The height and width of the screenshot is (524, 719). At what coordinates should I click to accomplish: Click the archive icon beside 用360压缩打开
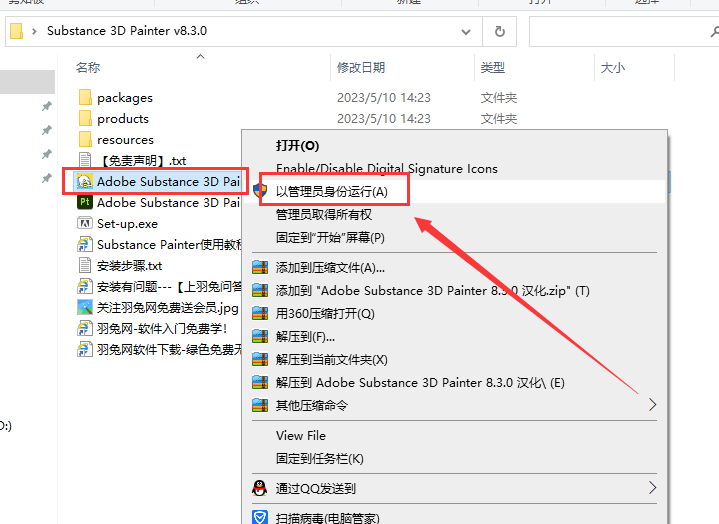click(x=260, y=313)
